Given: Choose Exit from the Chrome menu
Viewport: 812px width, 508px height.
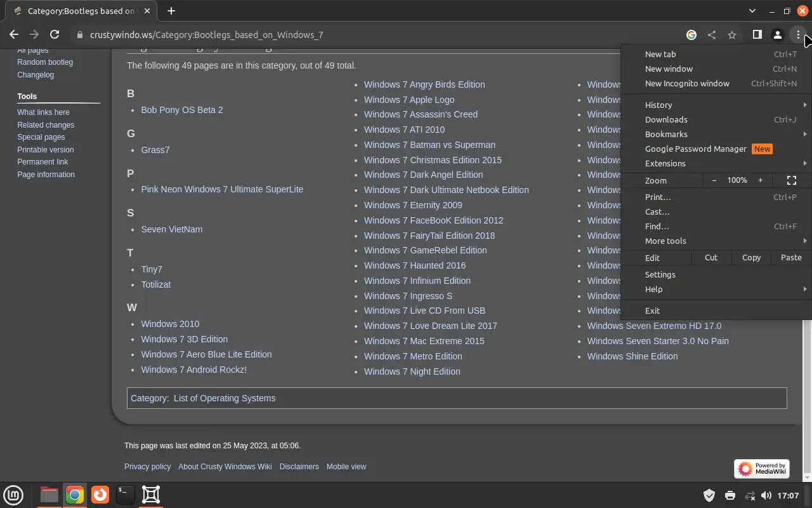Looking at the screenshot, I should click(x=716, y=311).
